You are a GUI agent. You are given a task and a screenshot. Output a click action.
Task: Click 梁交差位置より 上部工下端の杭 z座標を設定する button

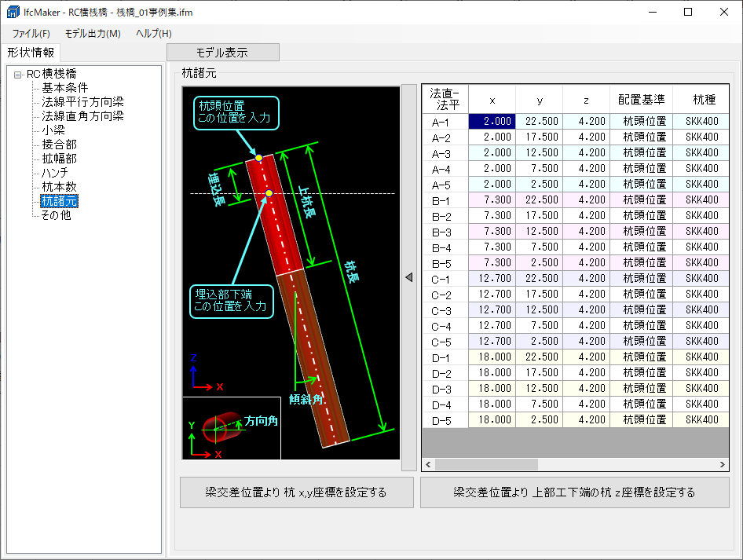[x=574, y=492]
